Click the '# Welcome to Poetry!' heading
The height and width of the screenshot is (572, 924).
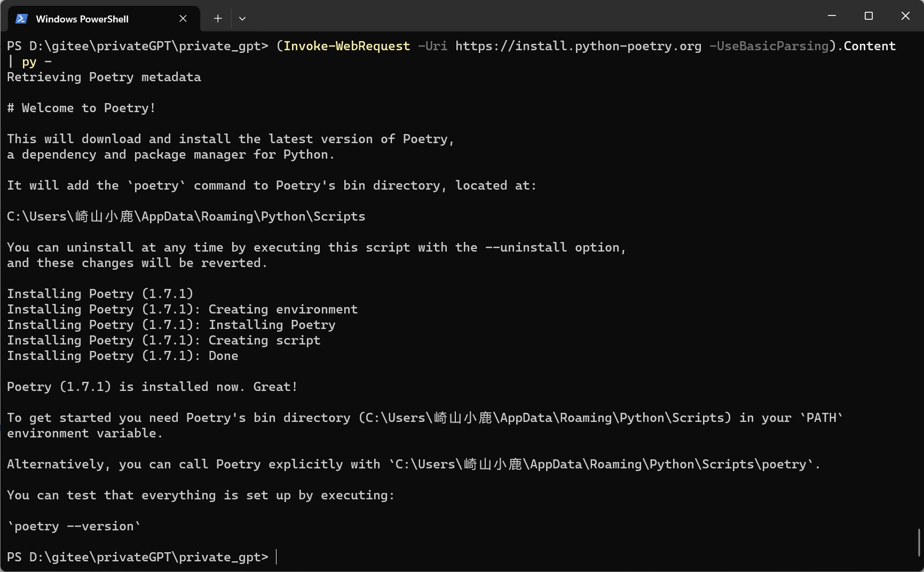click(x=81, y=108)
